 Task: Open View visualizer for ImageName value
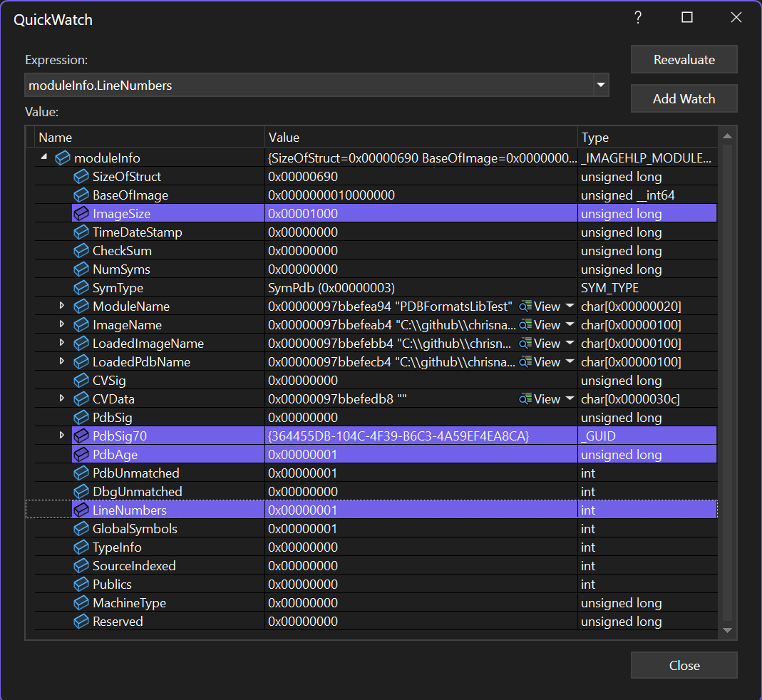point(540,325)
